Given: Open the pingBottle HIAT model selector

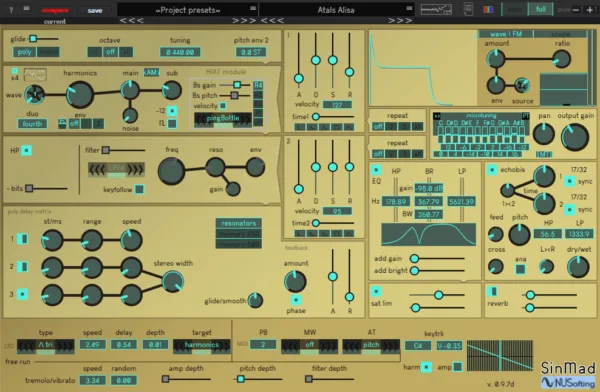Looking at the screenshot, I should (x=223, y=119).
